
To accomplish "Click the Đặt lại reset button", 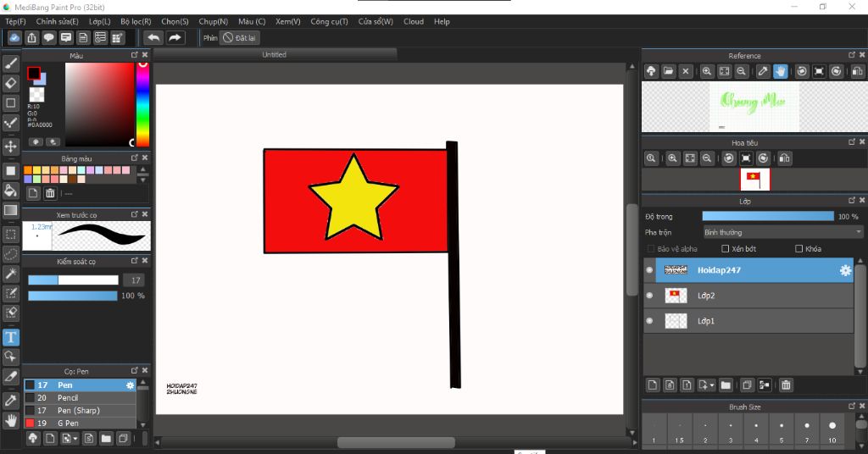I will coord(240,37).
